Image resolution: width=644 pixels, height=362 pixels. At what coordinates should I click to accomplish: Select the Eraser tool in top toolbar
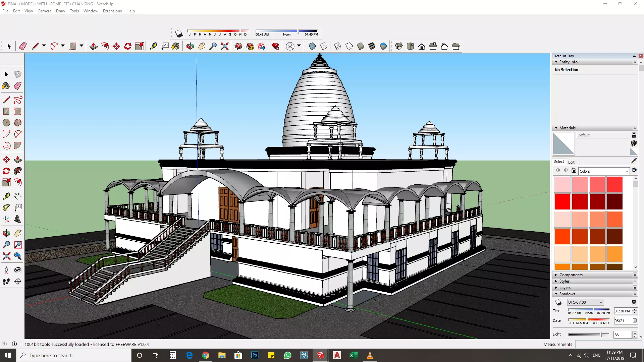point(23,46)
